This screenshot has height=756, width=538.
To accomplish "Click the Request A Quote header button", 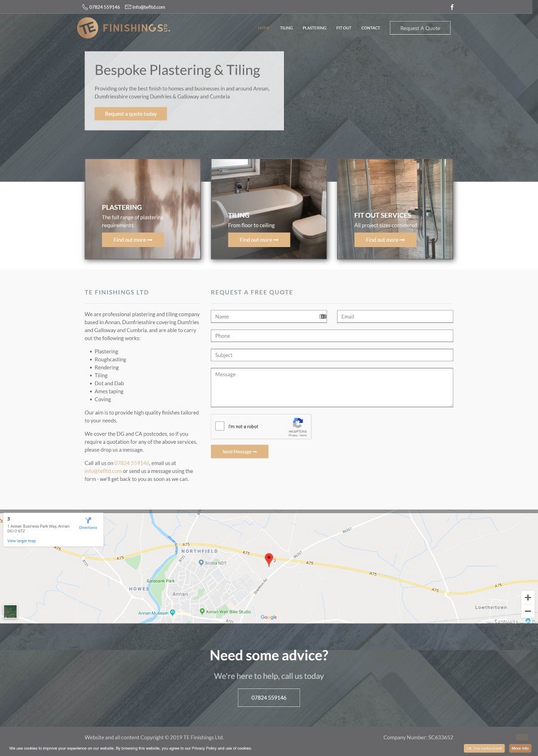I will coord(420,28).
